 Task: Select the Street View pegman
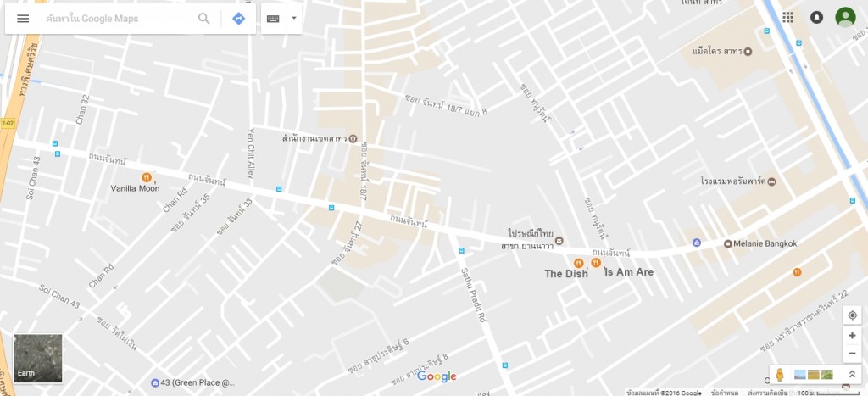click(x=780, y=375)
